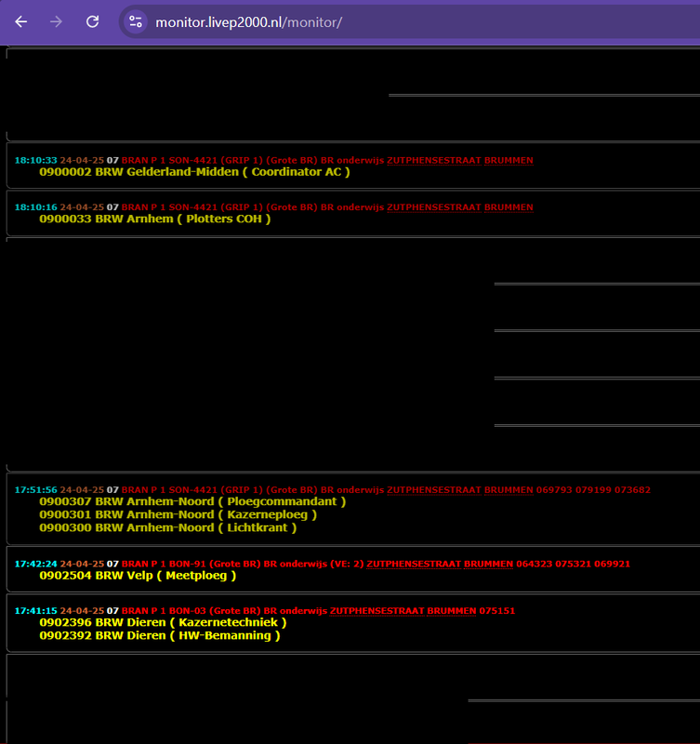Click BON-03 message text at 17:41:15
700x744 pixels.
click(x=224, y=611)
